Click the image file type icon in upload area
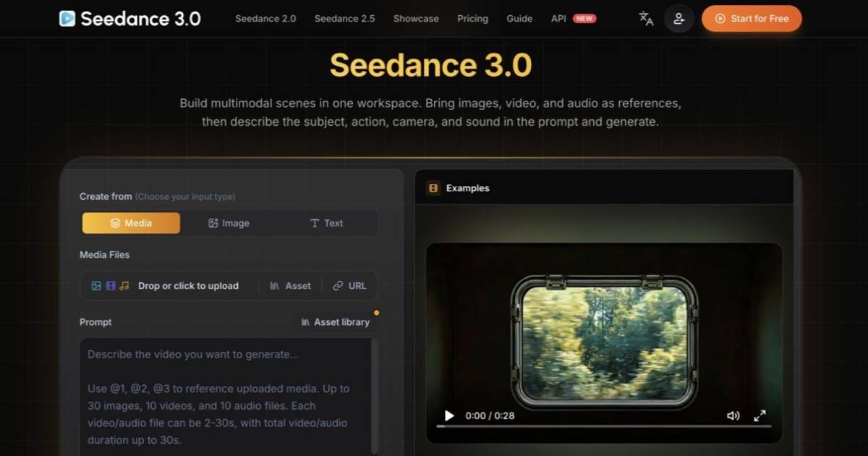Screen dimensions: 868x456 coord(96,286)
